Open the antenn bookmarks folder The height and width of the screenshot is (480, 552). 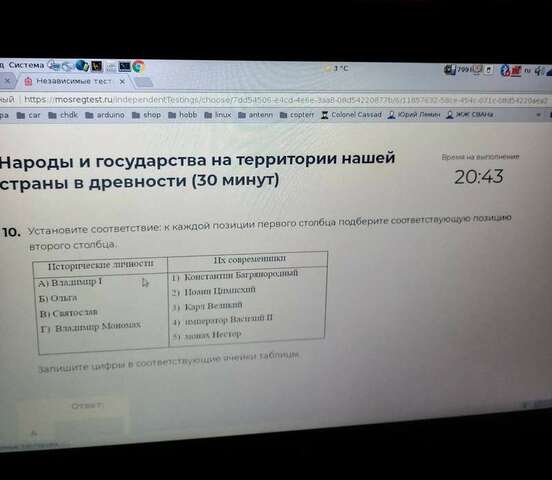[256, 115]
